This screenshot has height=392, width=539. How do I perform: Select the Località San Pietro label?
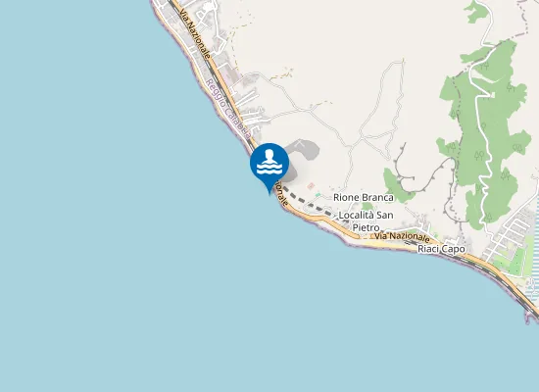tap(367, 221)
